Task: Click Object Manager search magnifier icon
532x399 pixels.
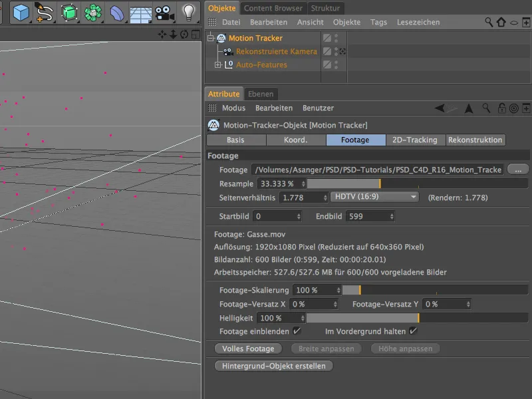Action: click(489, 22)
